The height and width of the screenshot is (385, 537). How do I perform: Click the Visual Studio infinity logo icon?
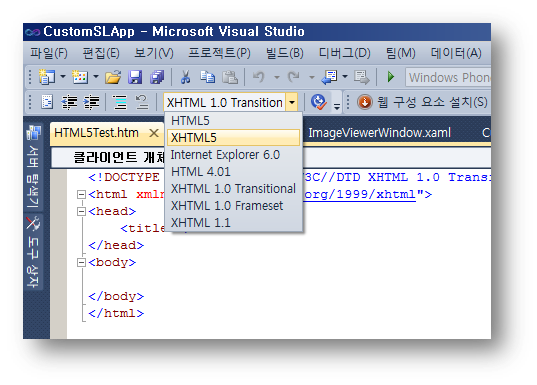(33, 32)
